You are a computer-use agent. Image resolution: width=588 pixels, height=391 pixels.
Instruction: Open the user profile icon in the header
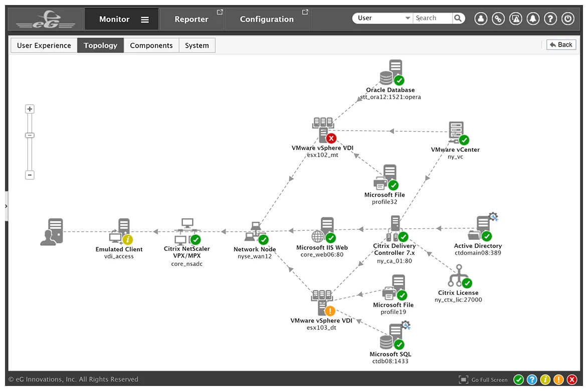point(481,19)
